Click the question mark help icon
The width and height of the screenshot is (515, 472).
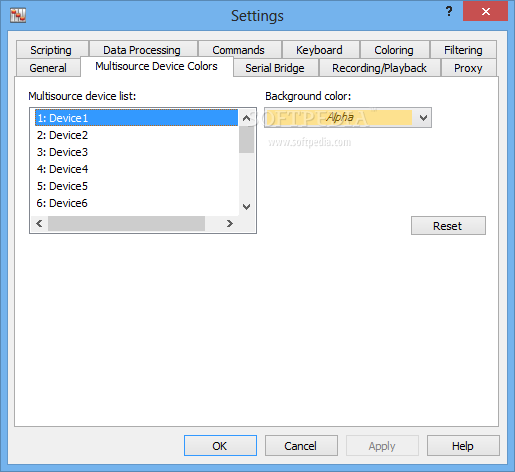coord(449,12)
